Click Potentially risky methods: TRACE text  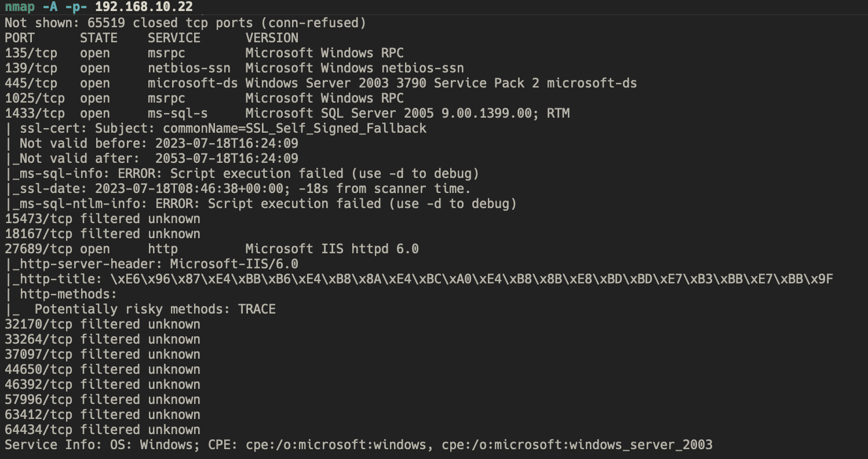155,309
